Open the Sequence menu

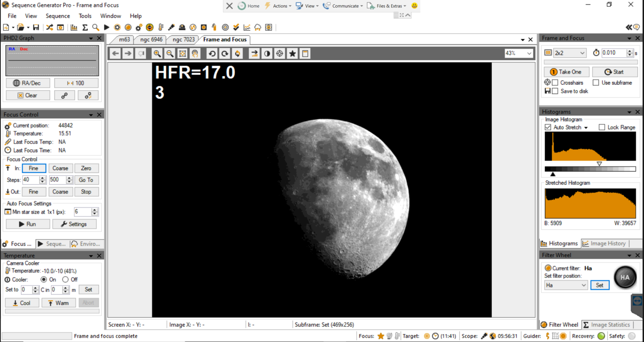pos(57,16)
